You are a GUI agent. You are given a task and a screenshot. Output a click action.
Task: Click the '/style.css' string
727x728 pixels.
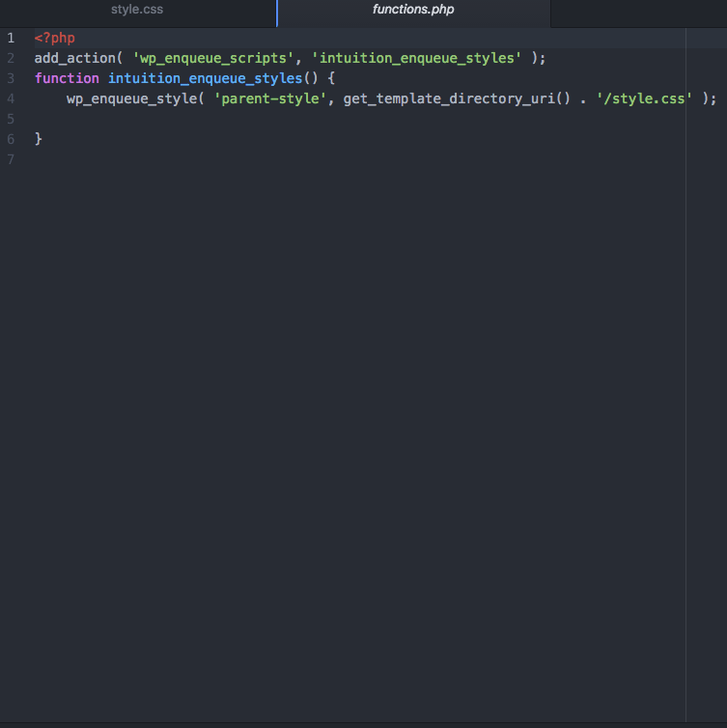pyautogui.click(x=644, y=98)
